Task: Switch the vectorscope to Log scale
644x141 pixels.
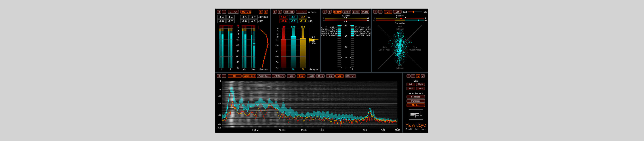Action: point(397,12)
